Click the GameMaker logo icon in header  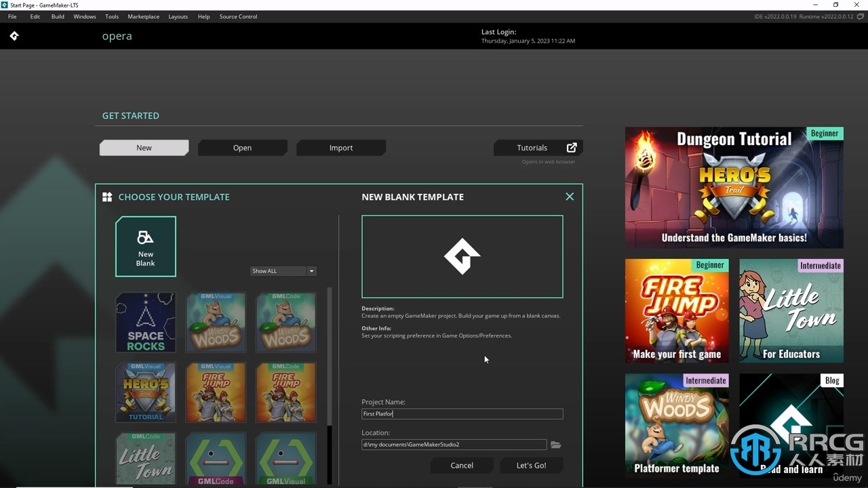click(x=14, y=36)
